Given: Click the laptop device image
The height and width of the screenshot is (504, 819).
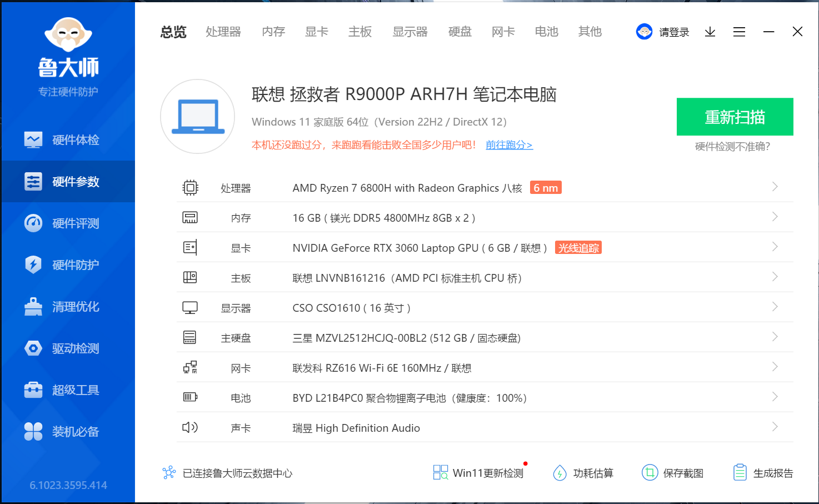Looking at the screenshot, I should click(x=198, y=117).
